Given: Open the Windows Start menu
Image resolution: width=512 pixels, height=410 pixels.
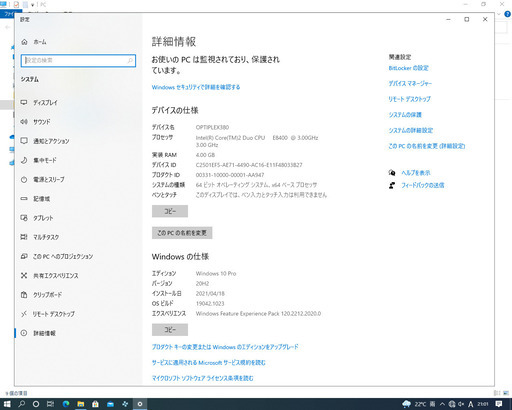Looking at the screenshot, I should [7, 404].
